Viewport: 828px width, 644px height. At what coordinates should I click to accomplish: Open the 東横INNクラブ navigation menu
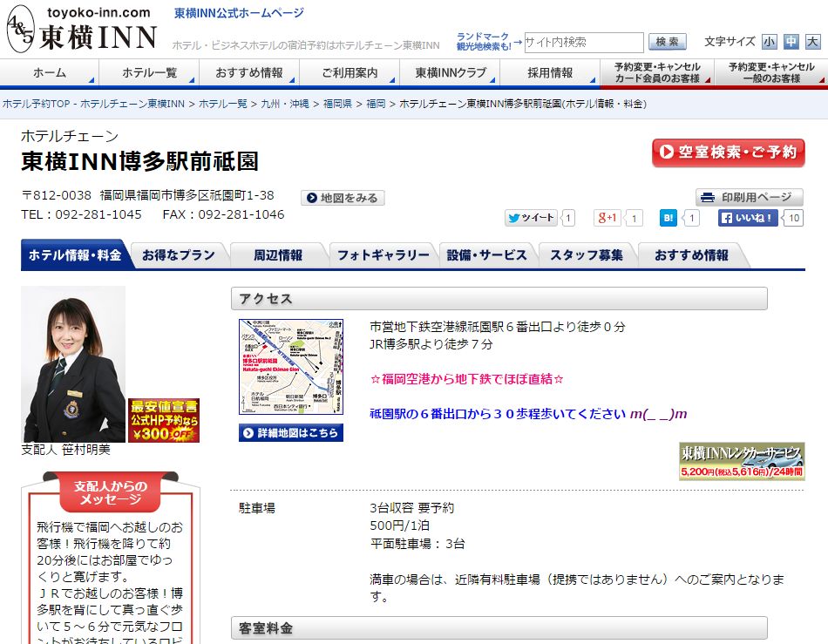pos(450,73)
